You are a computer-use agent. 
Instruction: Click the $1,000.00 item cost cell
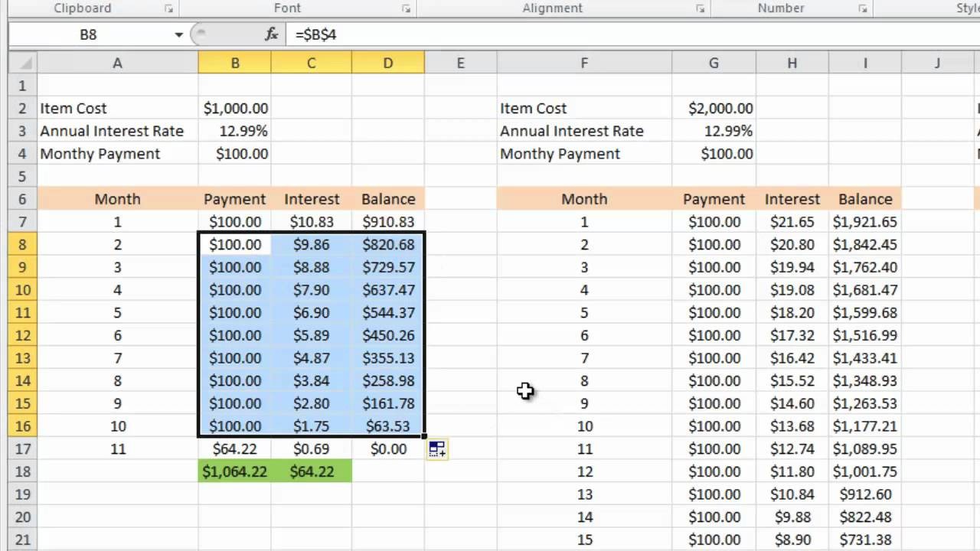click(235, 109)
